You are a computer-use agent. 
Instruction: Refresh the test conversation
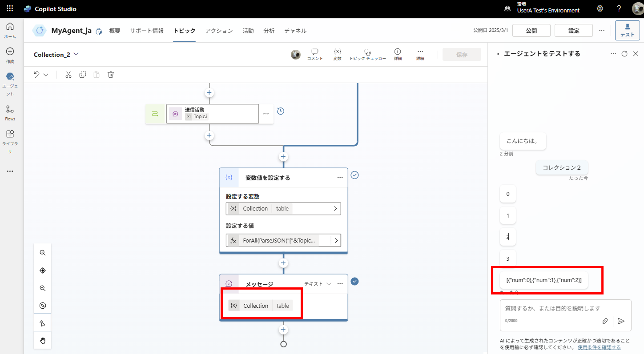[624, 53]
